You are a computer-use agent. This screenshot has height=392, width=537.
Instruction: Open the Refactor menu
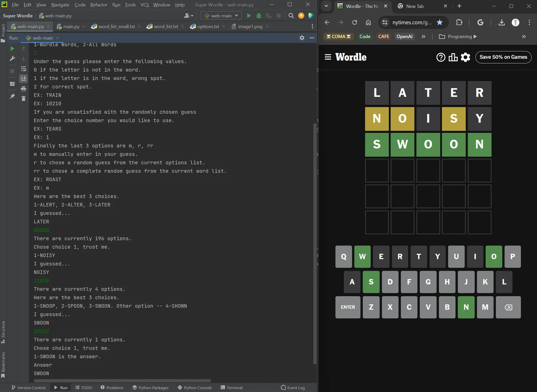pos(99,5)
